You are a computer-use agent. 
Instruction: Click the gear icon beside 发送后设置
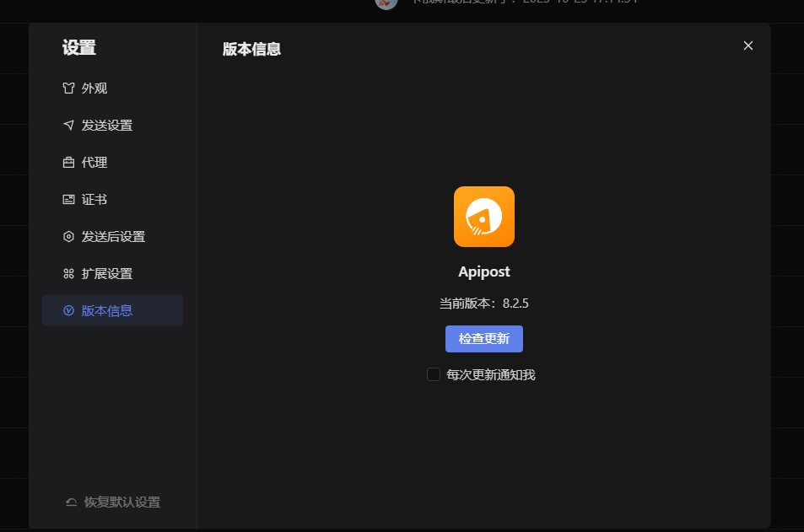pos(68,236)
